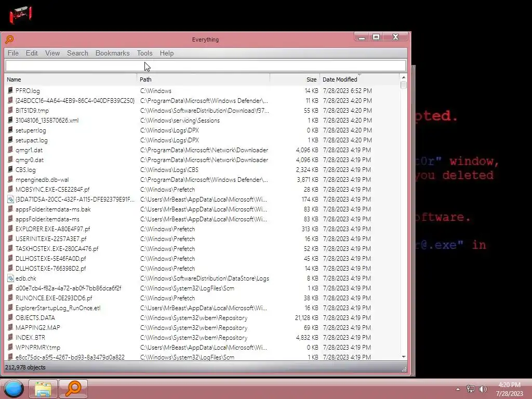Click the vertical scrollbar thumb in results list
Viewport: 532px width, 399px height.
pos(403,85)
